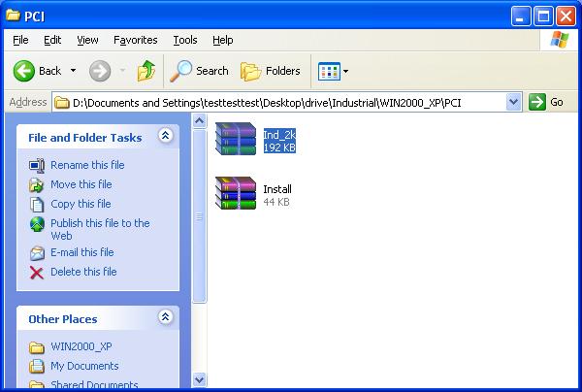Open the Search pane

[x=199, y=71]
